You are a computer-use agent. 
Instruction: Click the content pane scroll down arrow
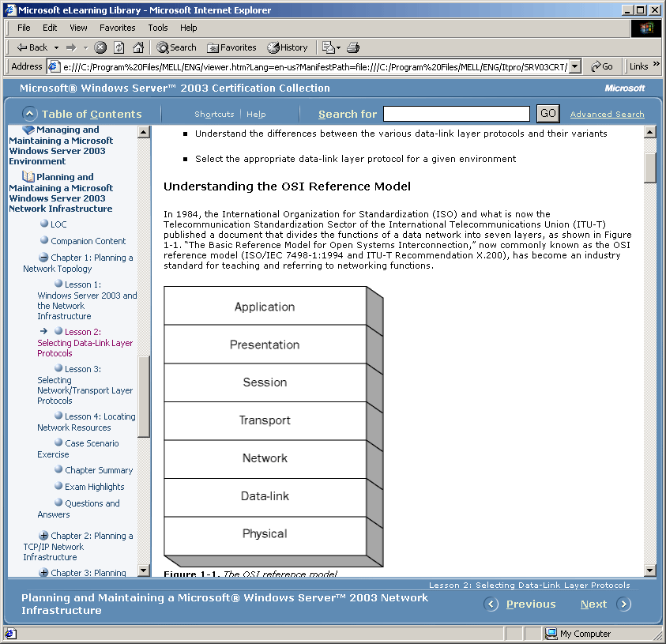(x=650, y=571)
